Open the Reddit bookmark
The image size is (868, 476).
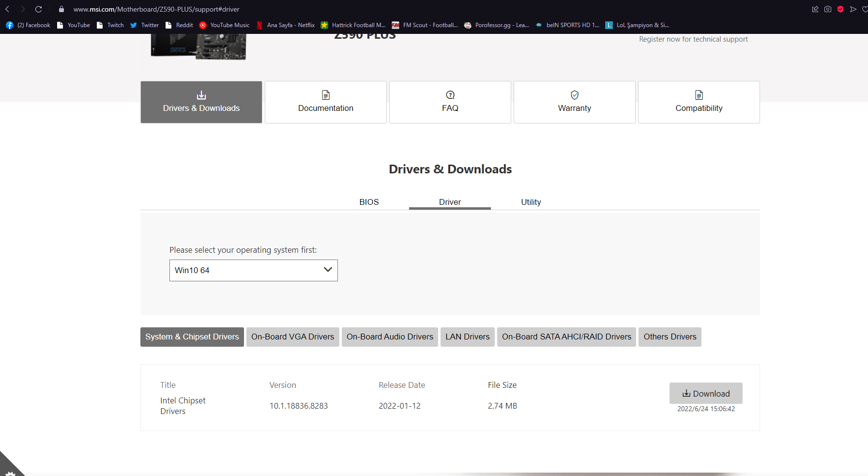179,25
